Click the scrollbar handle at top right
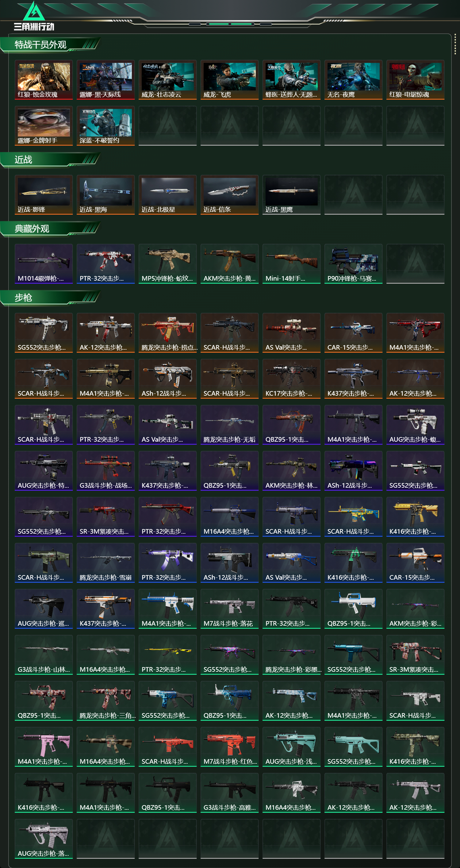Screen dimensions: 460x868 click(x=455, y=44)
